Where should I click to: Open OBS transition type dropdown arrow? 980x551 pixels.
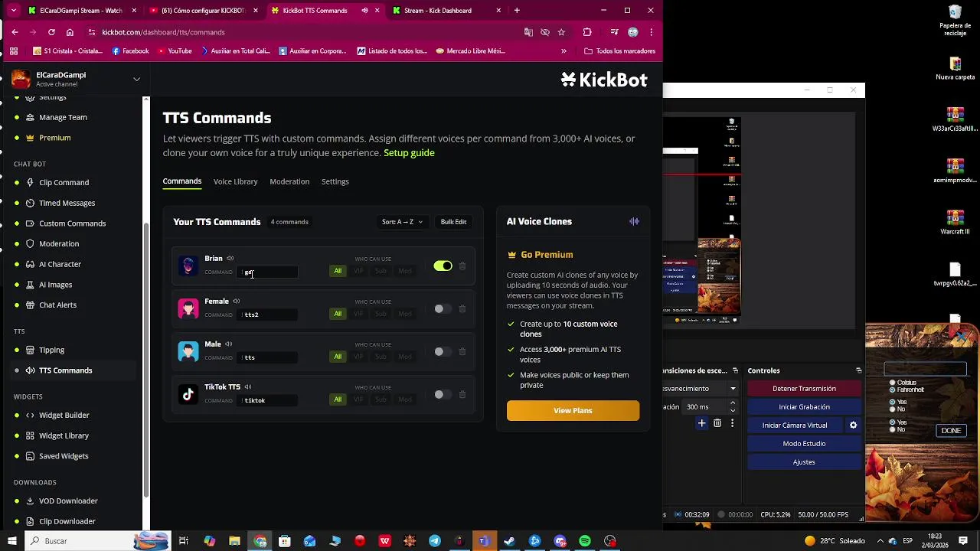point(733,389)
